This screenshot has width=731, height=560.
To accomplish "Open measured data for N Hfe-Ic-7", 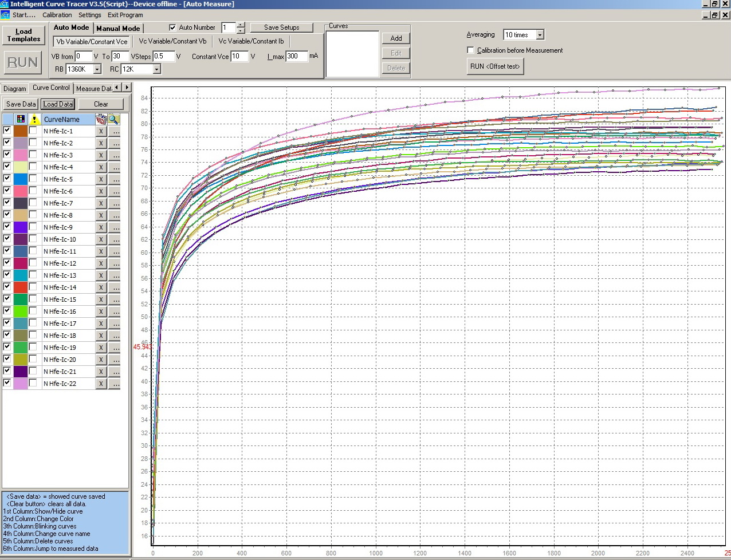I will (115, 203).
